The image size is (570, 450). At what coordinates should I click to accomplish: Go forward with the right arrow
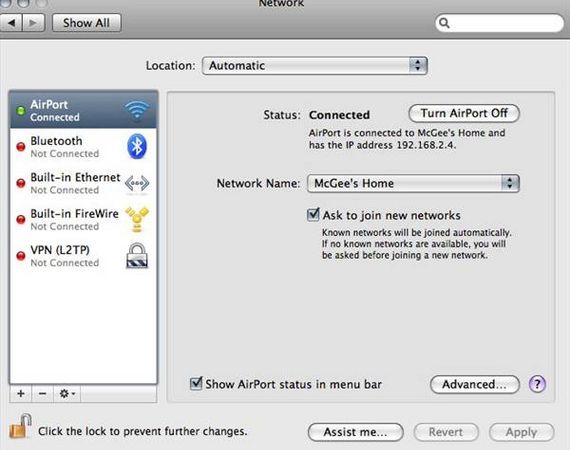pyautogui.click(x=33, y=23)
